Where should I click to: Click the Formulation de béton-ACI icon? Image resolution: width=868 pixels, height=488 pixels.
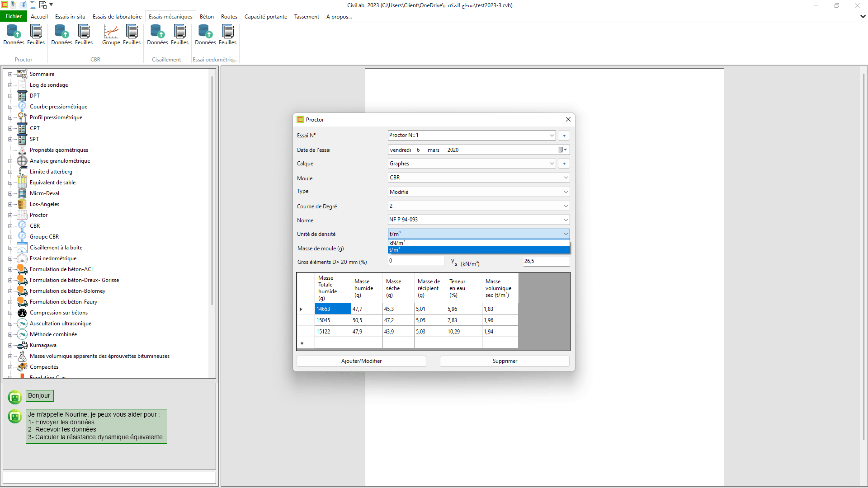[22, 269]
